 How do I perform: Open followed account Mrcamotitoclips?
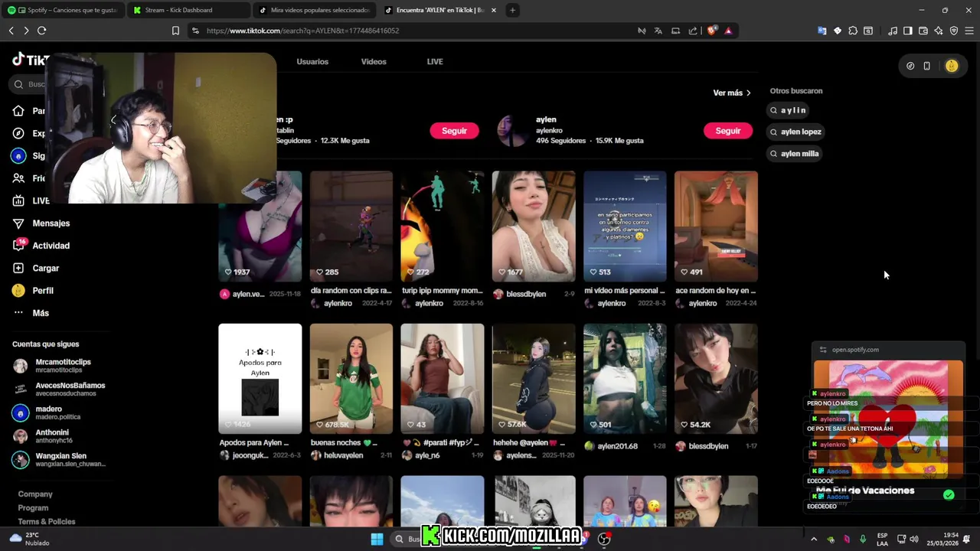pos(52,365)
